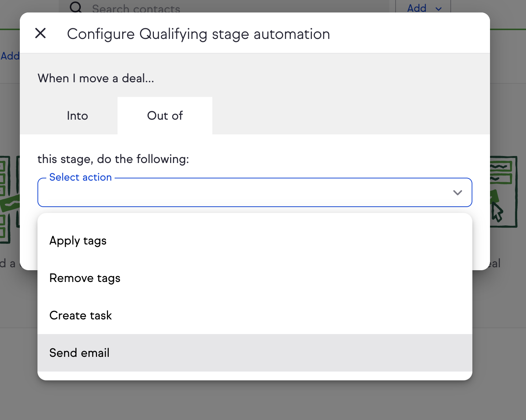Click the partially hidden Add link on left
The height and width of the screenshot is (420, 526).
(x=10, y=56)
